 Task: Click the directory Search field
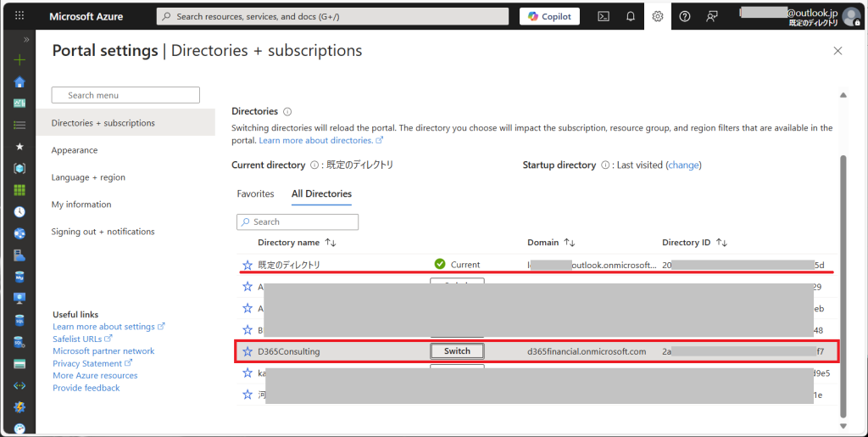click(298, 221)
